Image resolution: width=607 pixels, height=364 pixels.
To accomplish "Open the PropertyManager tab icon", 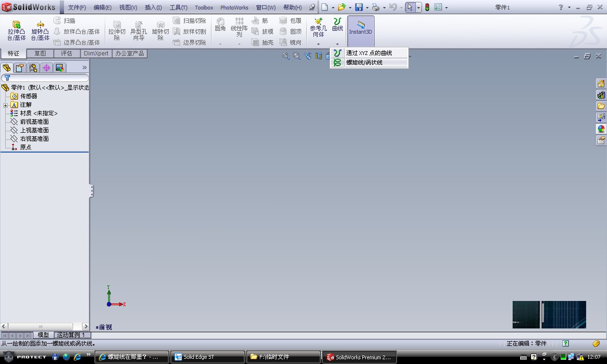I will coord(20,68).
